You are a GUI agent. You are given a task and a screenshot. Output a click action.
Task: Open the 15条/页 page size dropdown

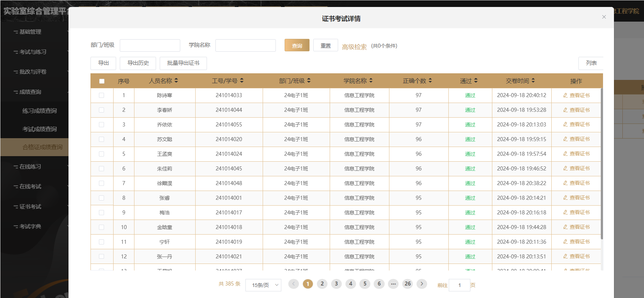263,285
